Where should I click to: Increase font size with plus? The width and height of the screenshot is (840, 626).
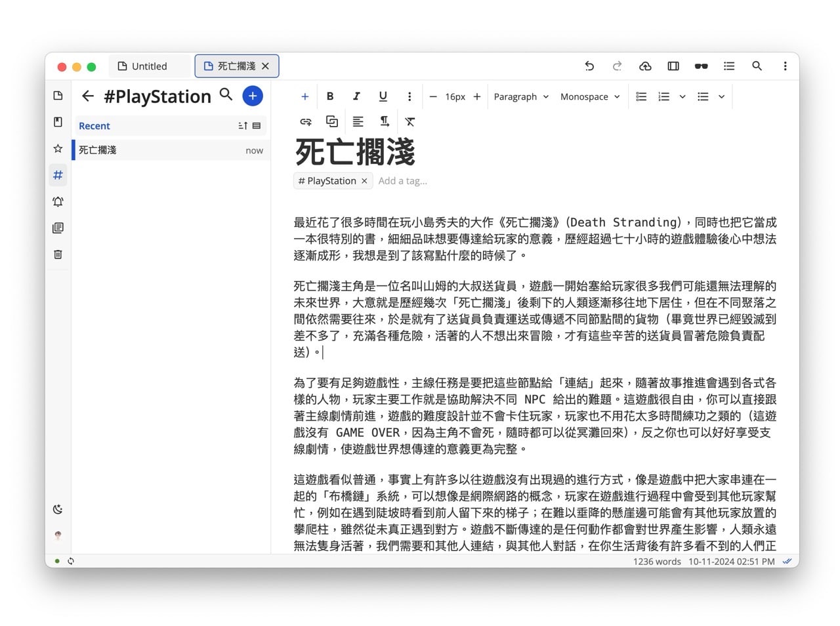477,96
